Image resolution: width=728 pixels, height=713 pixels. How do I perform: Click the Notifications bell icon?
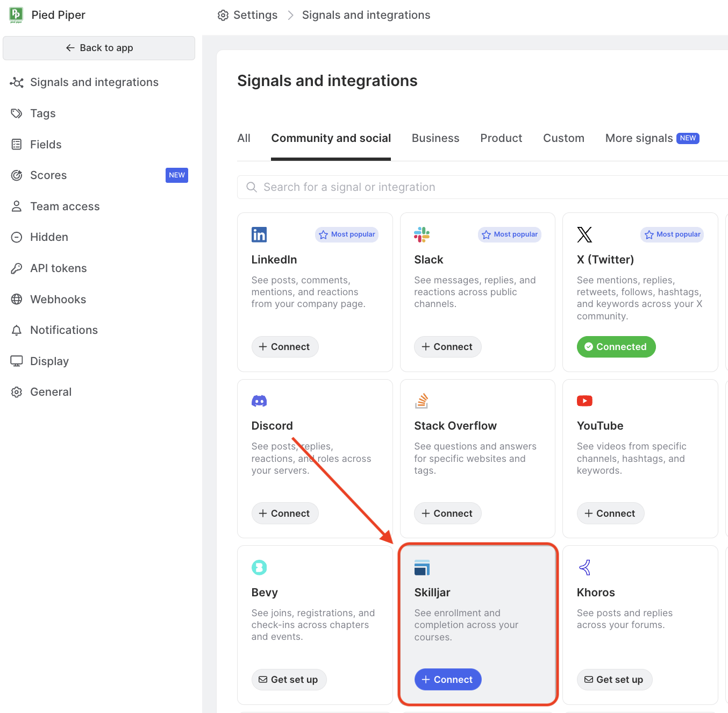pyautogui.click(x=17, y=330)
